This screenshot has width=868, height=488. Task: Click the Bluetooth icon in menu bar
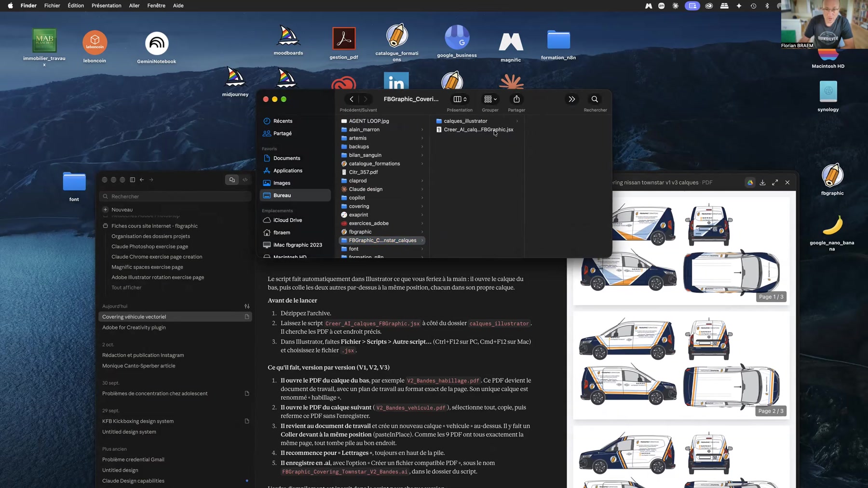[x=767, y=6]
